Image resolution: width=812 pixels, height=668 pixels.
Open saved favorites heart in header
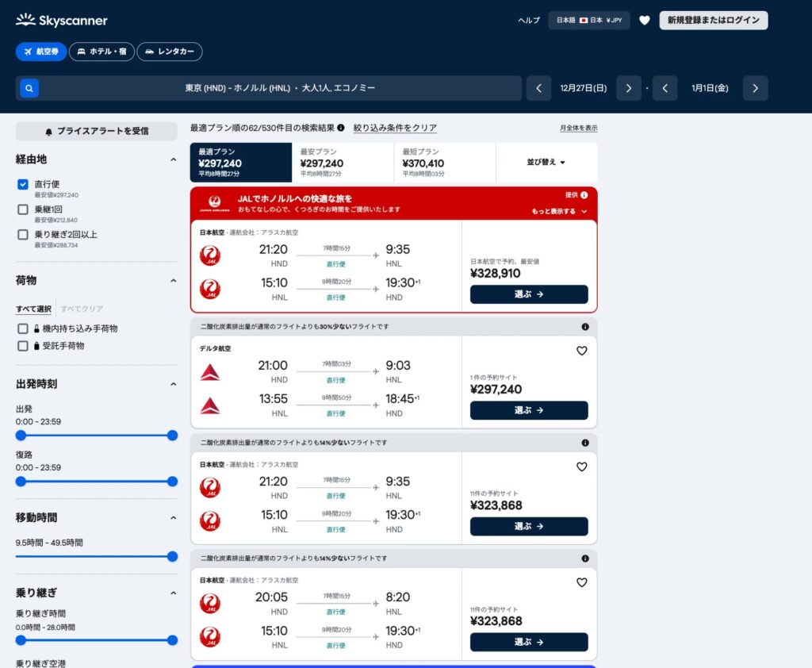click(x=644, y=20)
